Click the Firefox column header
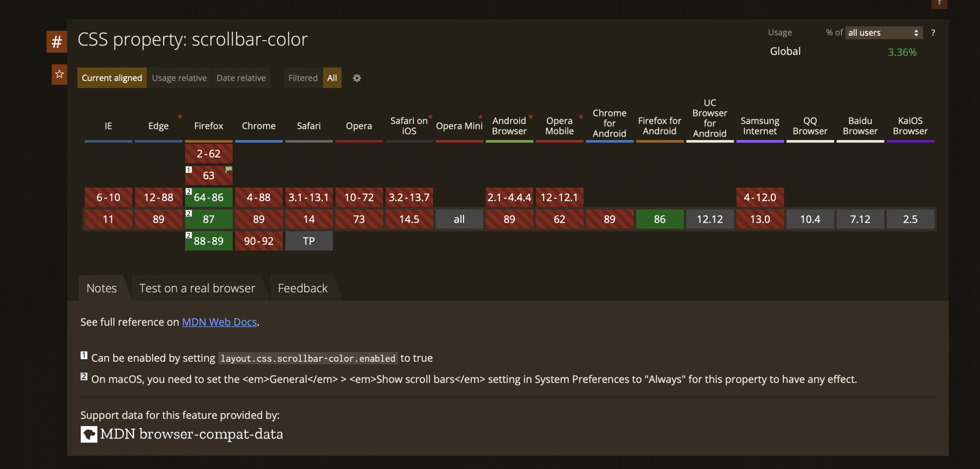The height and width of the screenshot is (469, 980). (x=209, y=126)
